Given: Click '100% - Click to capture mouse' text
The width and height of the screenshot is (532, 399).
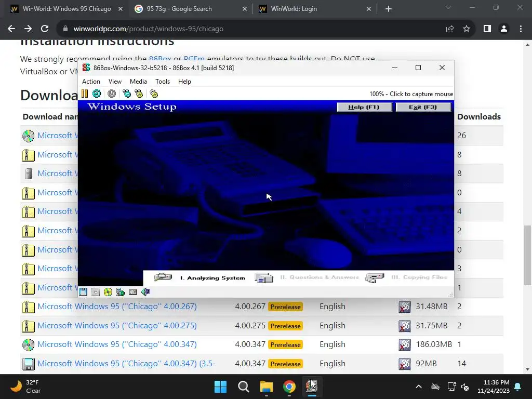Looking at the screenshot, I should tap(411, 94).
